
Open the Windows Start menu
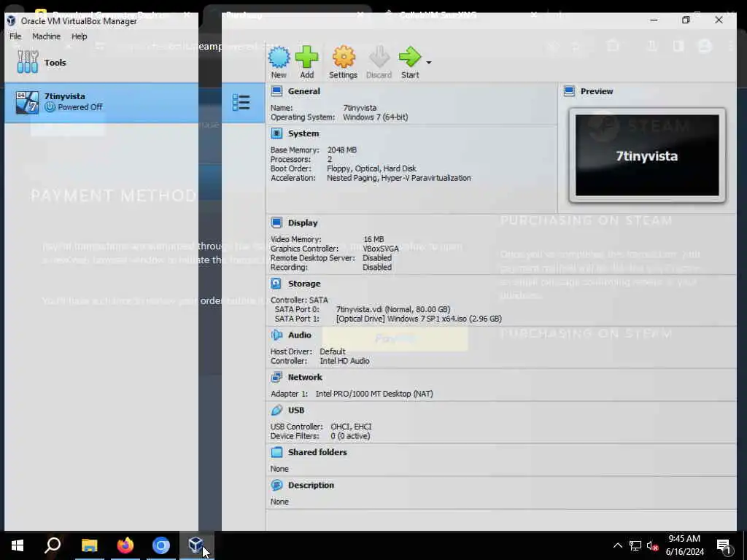(18, 545)
